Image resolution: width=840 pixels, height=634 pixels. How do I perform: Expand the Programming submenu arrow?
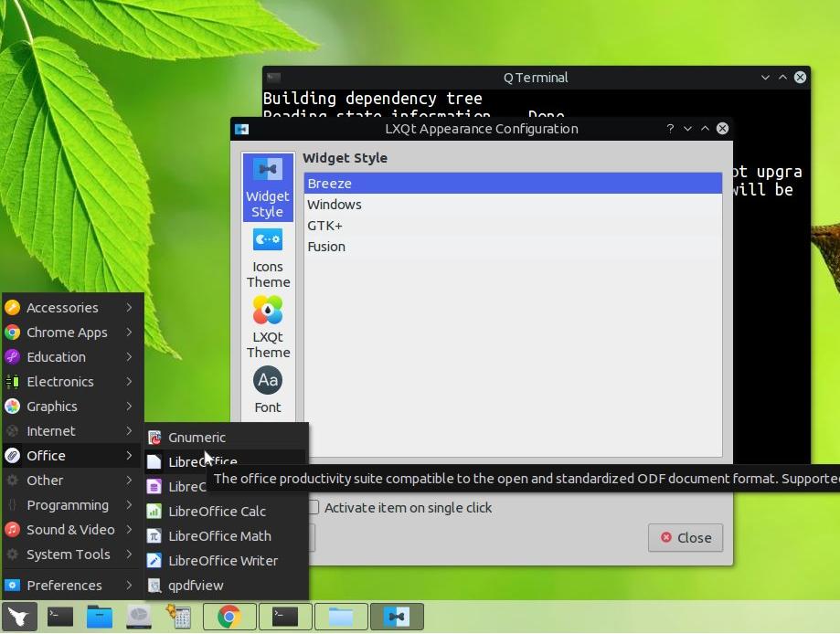(129, 504)
